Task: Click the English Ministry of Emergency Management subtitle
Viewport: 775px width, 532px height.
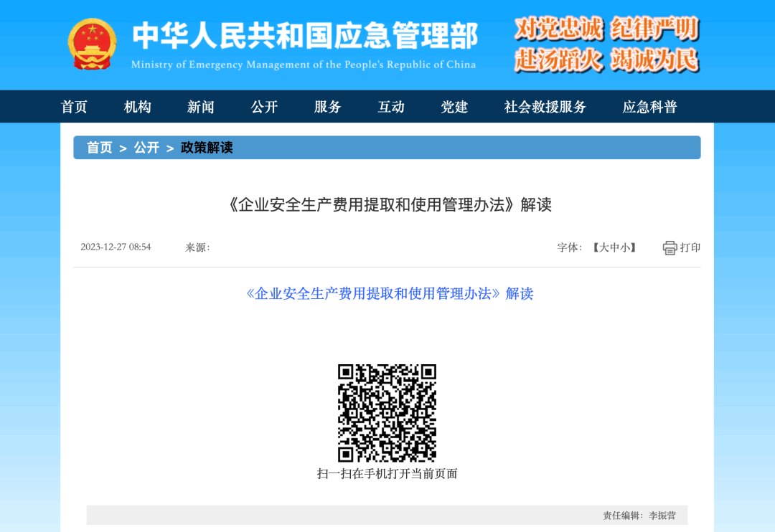Action: (304, 65)
